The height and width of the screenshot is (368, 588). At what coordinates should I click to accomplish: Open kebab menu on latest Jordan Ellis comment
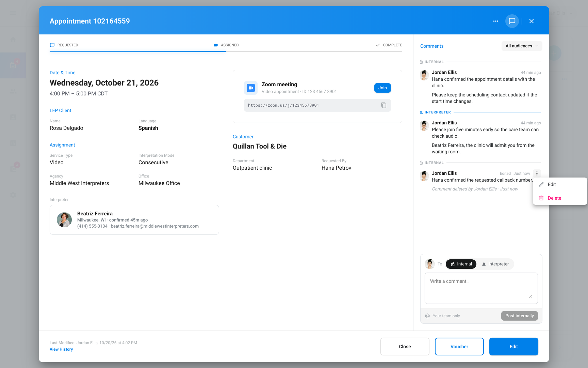[x=537, y=173]
